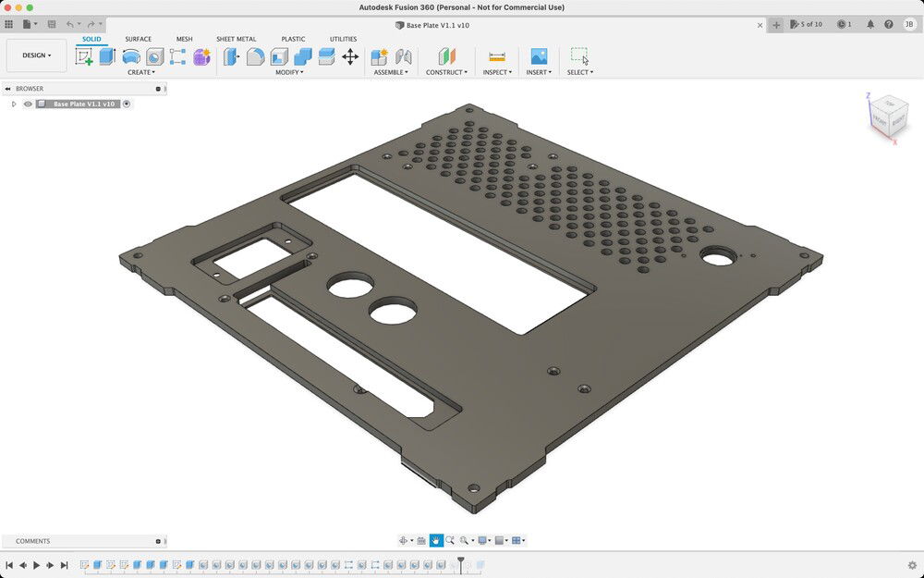Select the Press Pull modify tool
The height and width of the screenshot is (578, 924).
[231, 56]
